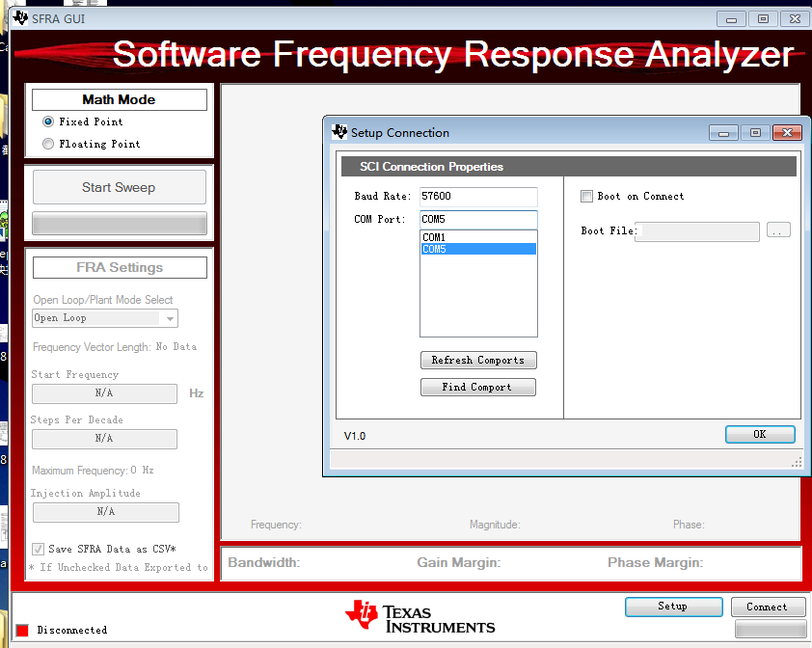Click the progress bar under Connect button
The image size is (812, 648).
click(771, 629)
